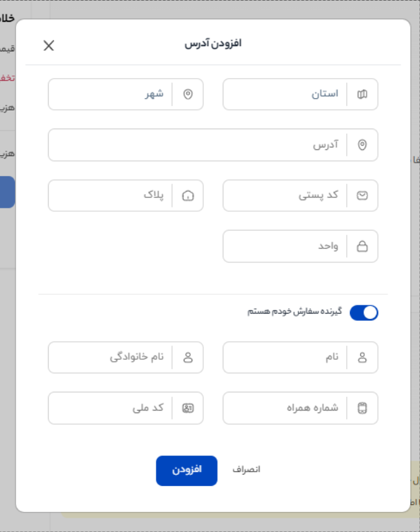Click the lock-shaped icon beside واحد
Screen dimensions: 420x532
tap(362, 246)
